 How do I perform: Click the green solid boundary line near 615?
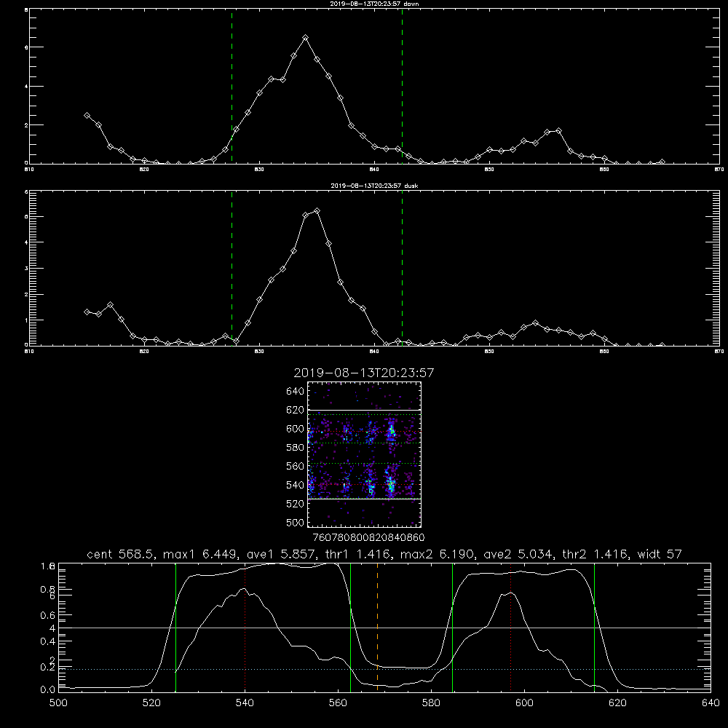[594, 627]
